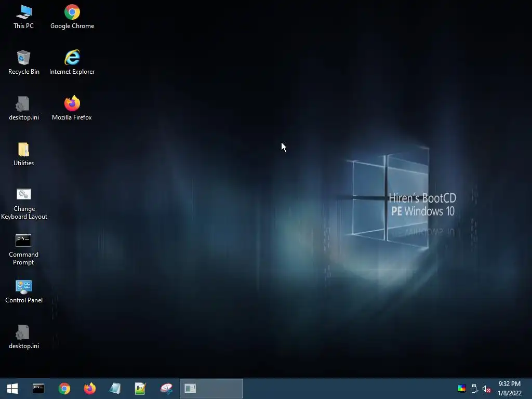This screenshot has width=532, height=399.
Task: Open the Windows Start menu
Action: pyautogui.click(x=12, y=389)
